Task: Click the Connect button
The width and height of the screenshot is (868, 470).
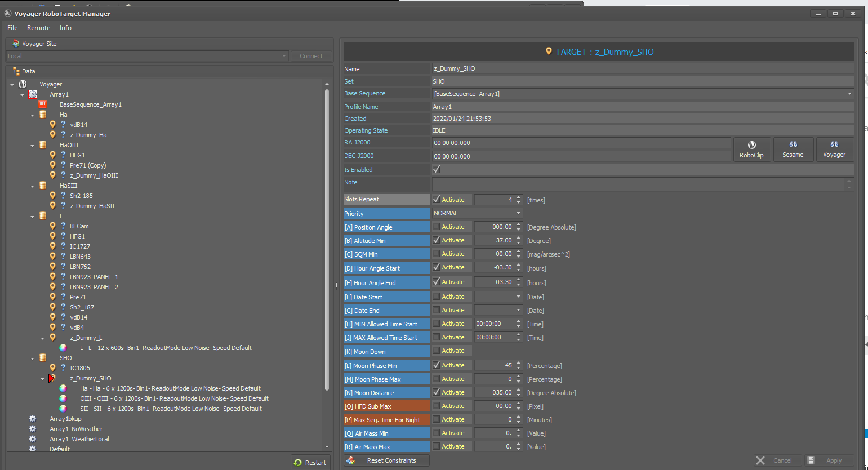Action: point(311,56)
